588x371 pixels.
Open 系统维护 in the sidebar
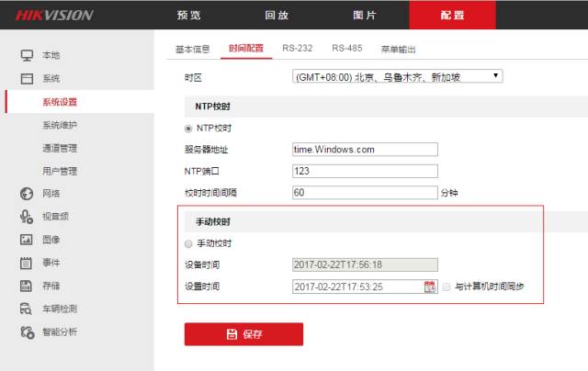point(60,125)
